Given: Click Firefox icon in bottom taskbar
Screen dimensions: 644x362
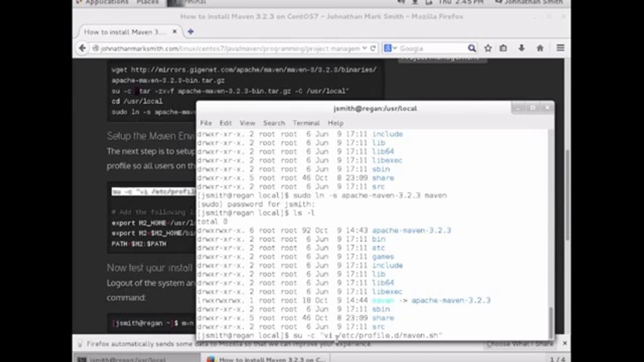Looking at the screenshot, I should click(x=211, y=359).
